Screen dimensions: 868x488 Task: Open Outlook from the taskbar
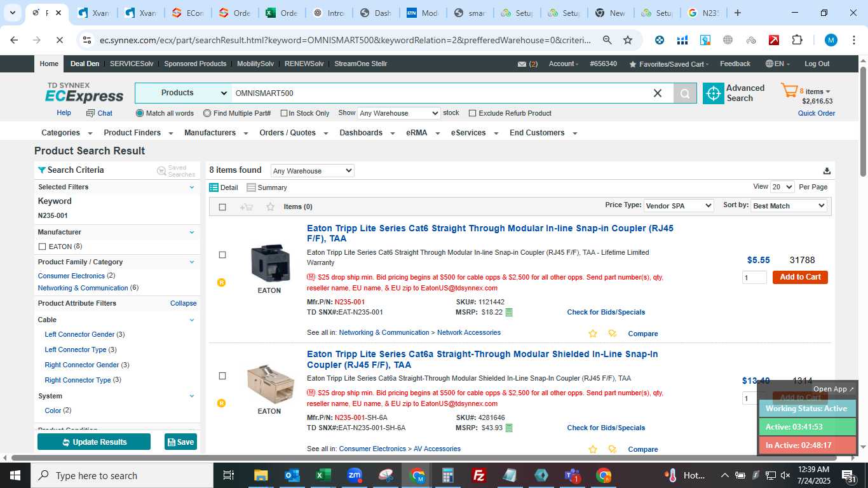(292, 475)
